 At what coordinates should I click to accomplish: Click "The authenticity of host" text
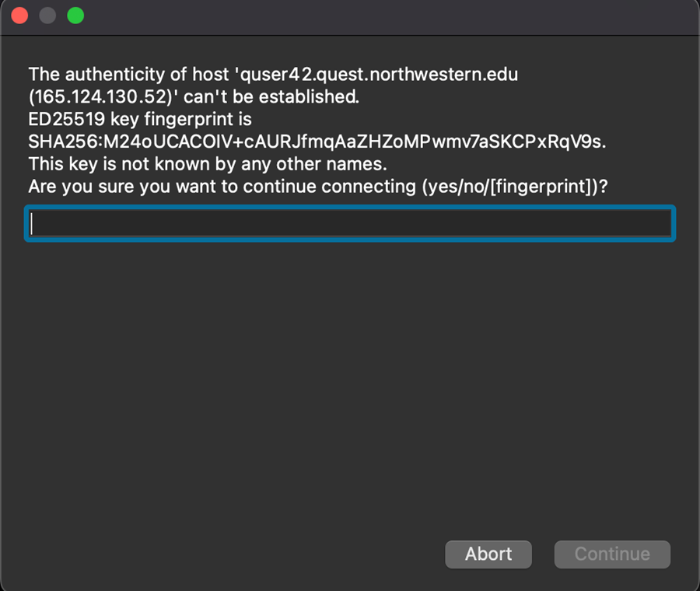pos(128,75)
